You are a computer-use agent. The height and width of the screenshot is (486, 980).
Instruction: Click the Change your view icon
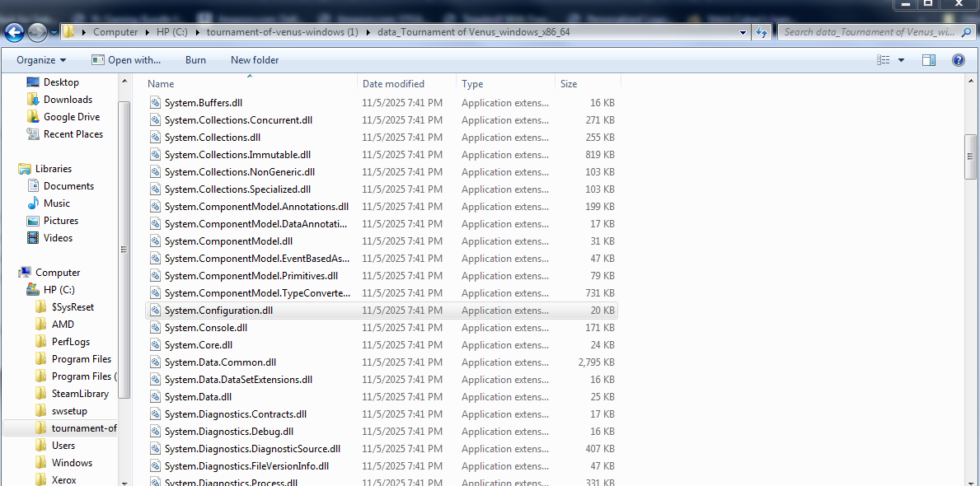click(883, 60)
